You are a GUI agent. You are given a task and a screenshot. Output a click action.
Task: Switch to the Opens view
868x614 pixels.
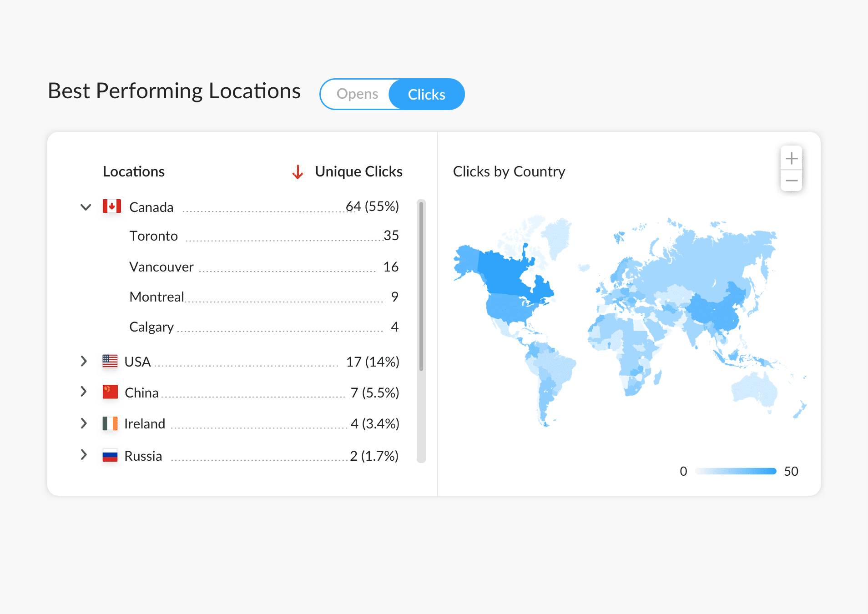357,94
